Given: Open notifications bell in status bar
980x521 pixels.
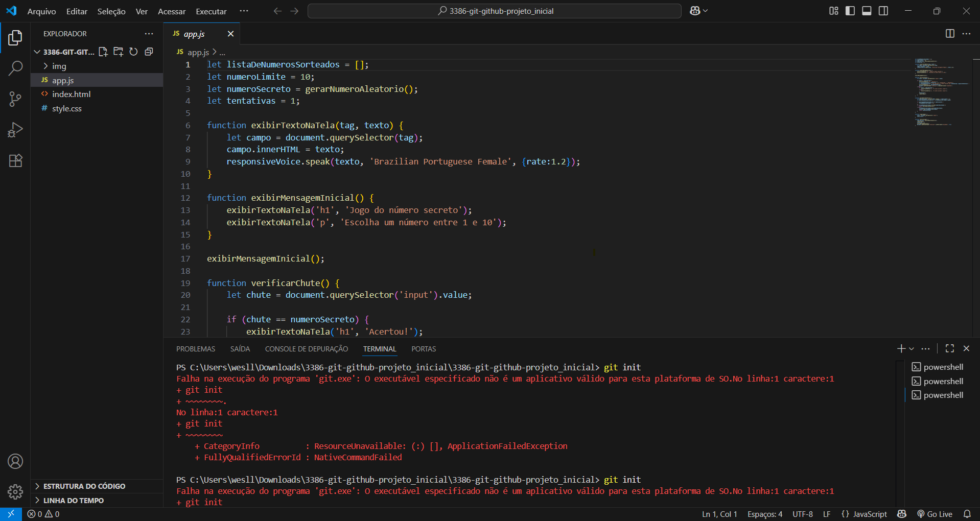Looking at the screenshot, I should tap(967, 514).
